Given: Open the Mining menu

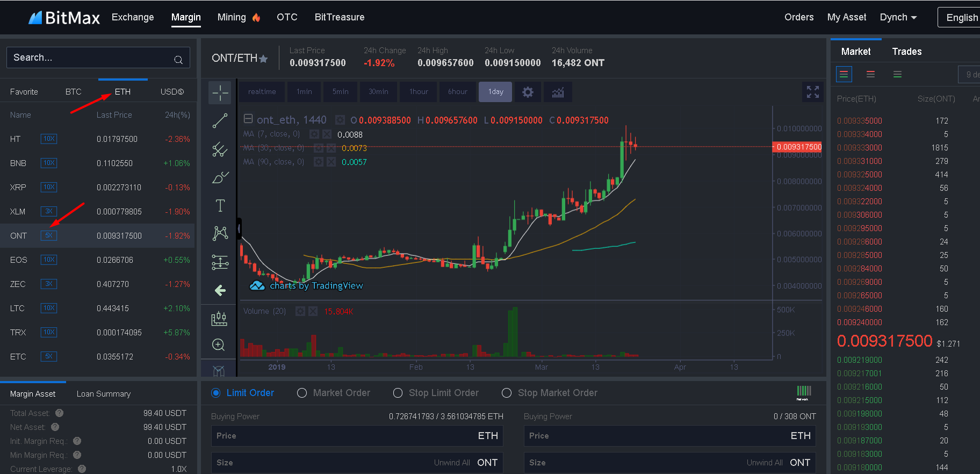Looking at the screenshot, I should [239, 17].
